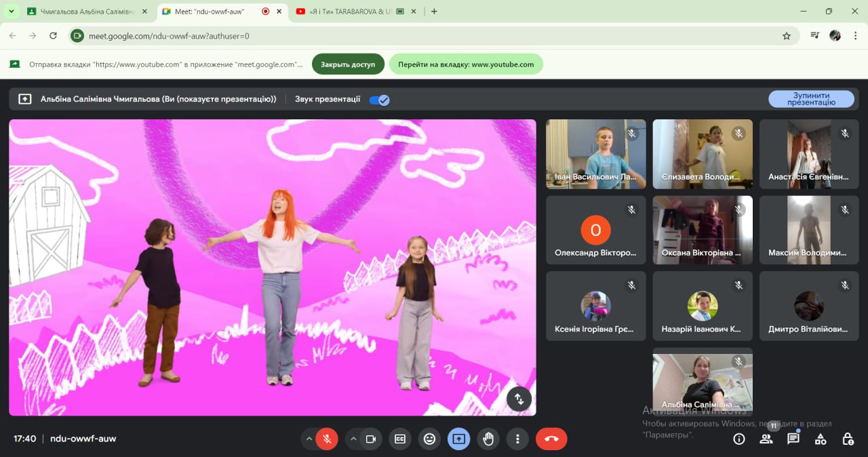Image resolution: width=868 pixels, height=457 pixels.
Task: Go back in the browser
Action: click(13, 36)
